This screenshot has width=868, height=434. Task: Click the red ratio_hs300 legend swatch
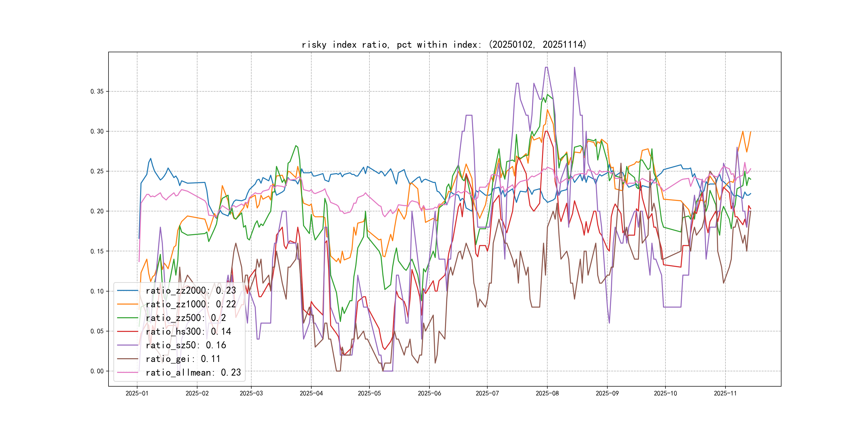127,332
